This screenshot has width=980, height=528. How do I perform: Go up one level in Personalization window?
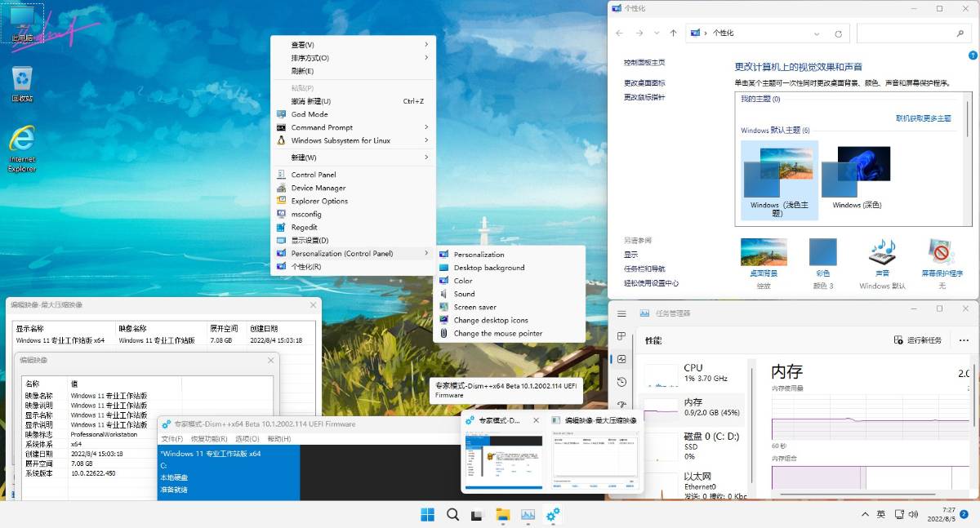coord(673,33)
